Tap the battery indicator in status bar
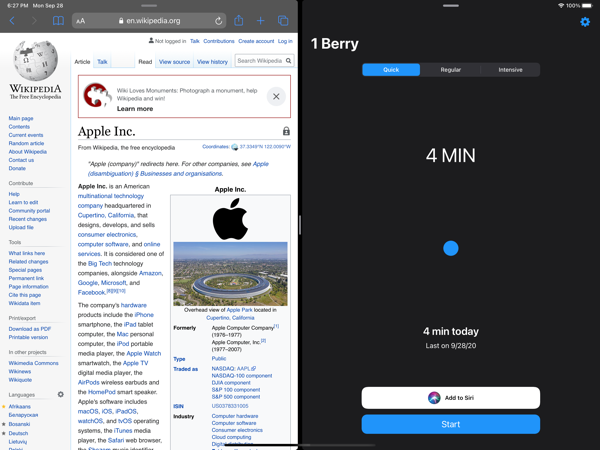This screenshot has width=600, height=450. (x=587, y=6)
